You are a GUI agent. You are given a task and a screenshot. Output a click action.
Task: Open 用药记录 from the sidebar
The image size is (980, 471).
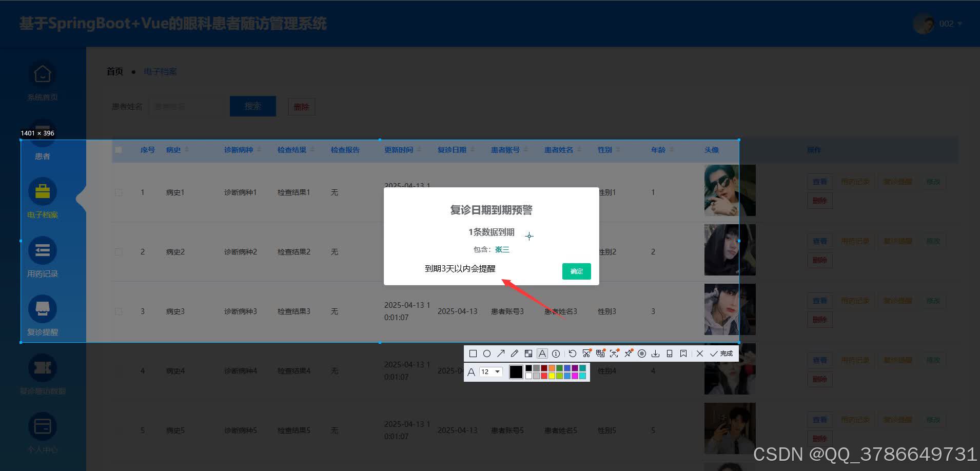coord(42,259)
